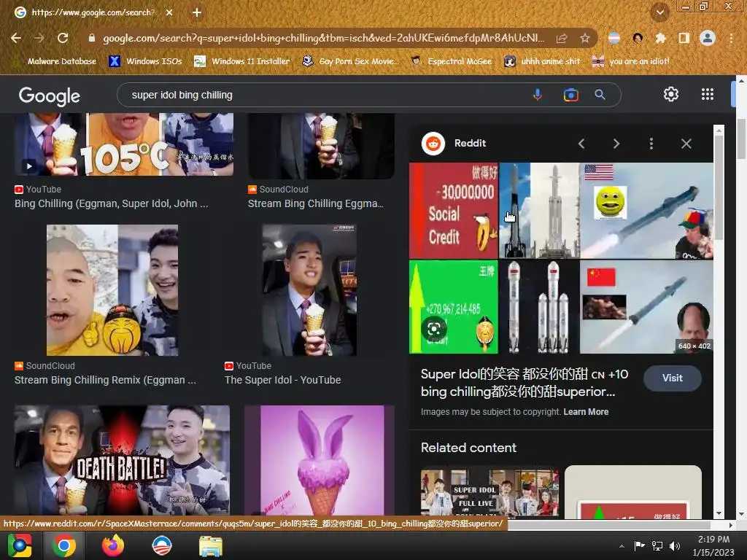Show previous image in preview panel
The image size is (747, 560).
pyautogui.click(x=581, y=144)
